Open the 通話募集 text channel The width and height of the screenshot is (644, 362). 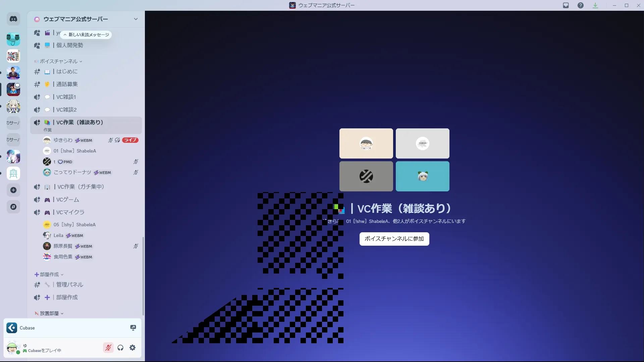point(67,84)
